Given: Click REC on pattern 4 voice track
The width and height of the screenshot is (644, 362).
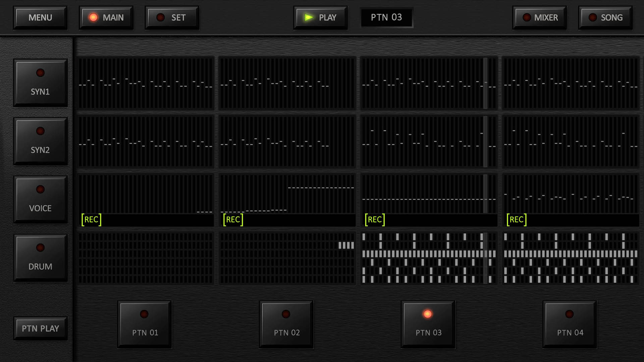Looking at the screenshot, I should coord(517,220).
